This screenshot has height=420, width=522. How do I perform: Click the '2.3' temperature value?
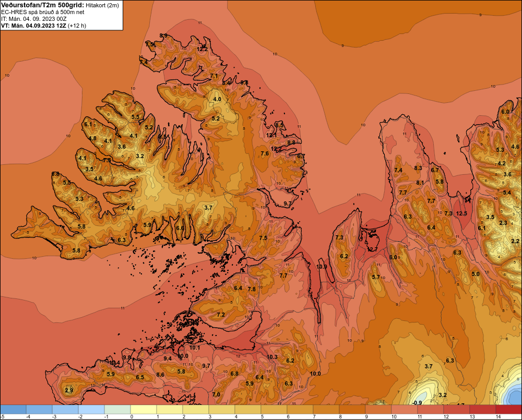[x=503, y=223]
